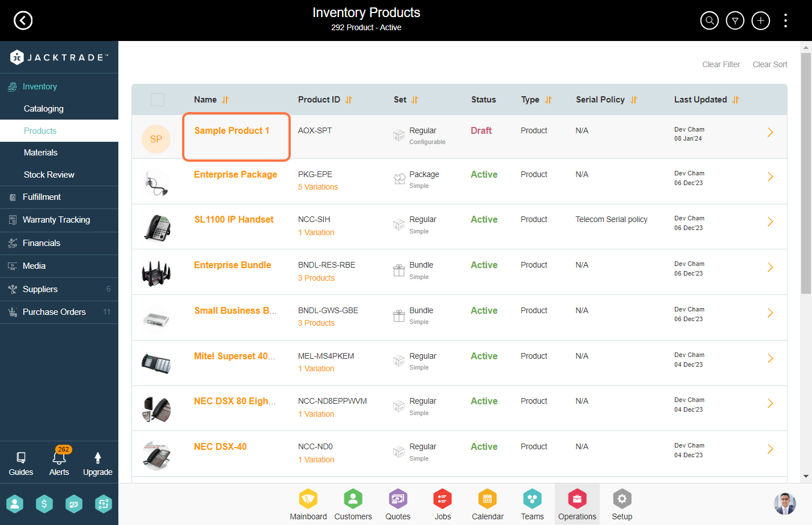The width and height of the screenshot is (812, 525).
Task: Click the SL1100 IP Handset thumbnail
Action: coord(156,227)
